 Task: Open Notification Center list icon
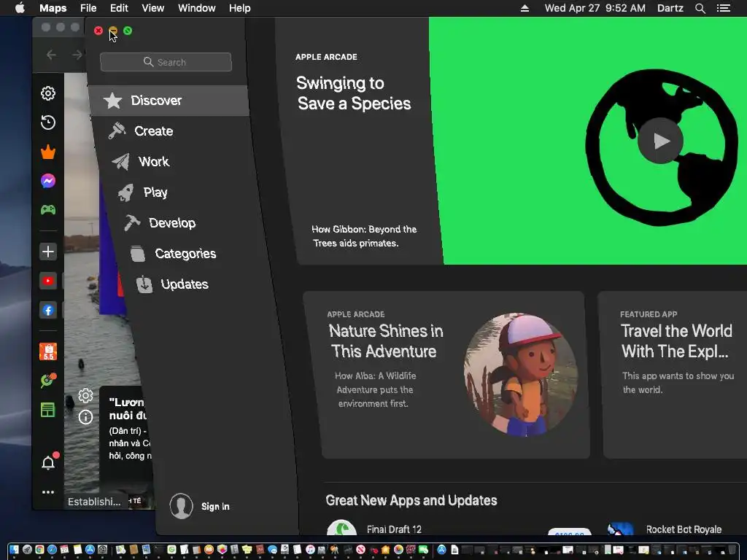[x=724, y=8]
